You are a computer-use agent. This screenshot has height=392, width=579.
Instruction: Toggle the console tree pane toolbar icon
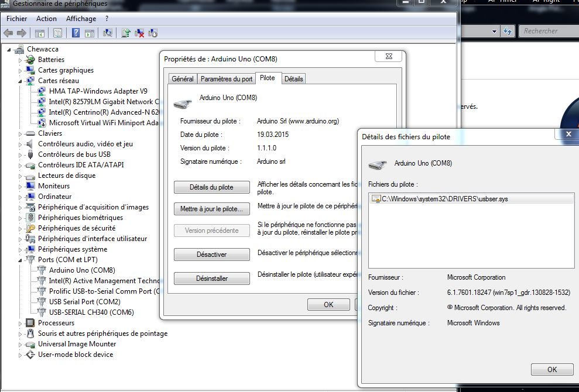tap(39, 33)
